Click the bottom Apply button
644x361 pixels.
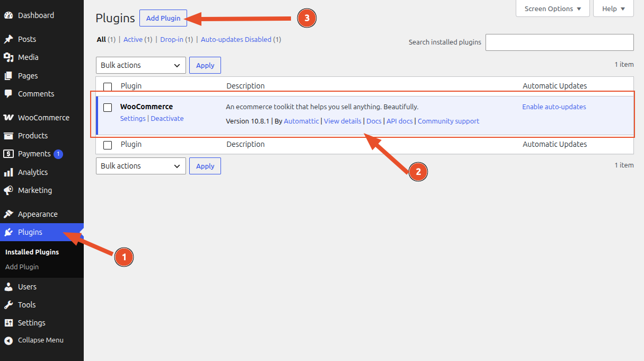point(205,166)
